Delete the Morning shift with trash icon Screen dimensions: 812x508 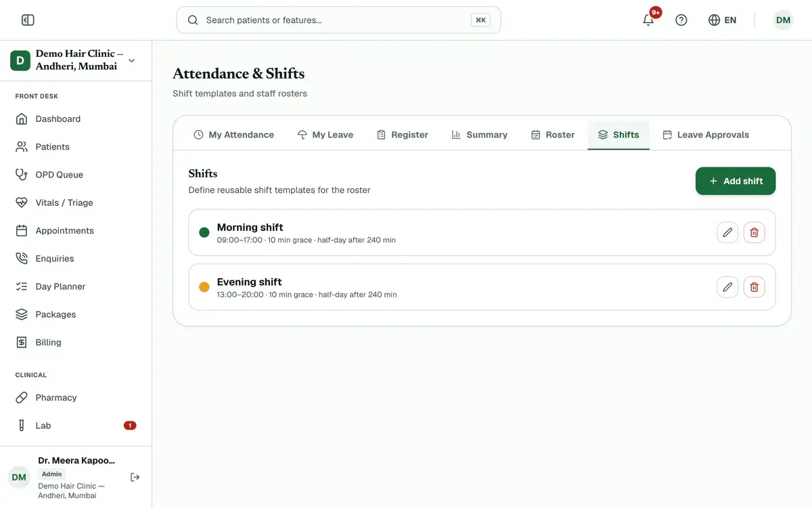(754, 232)
